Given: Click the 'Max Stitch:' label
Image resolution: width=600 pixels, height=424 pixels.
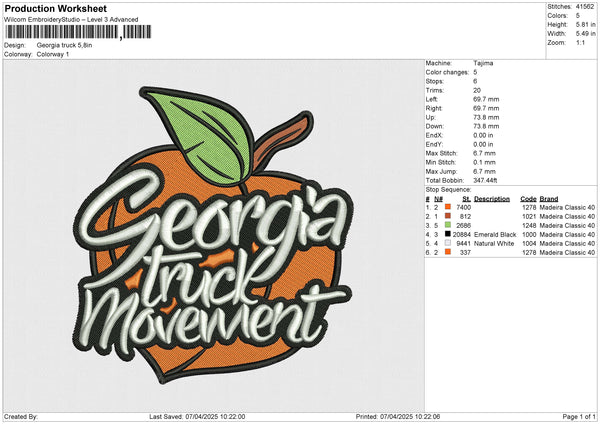Looking at the screenshot, I should coord(442,153).
